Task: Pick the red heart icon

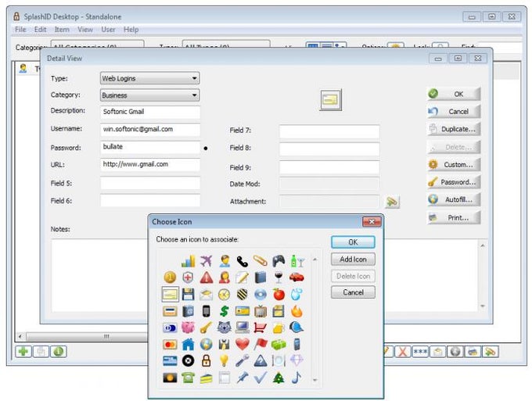Action: click(x=243, y=345)
